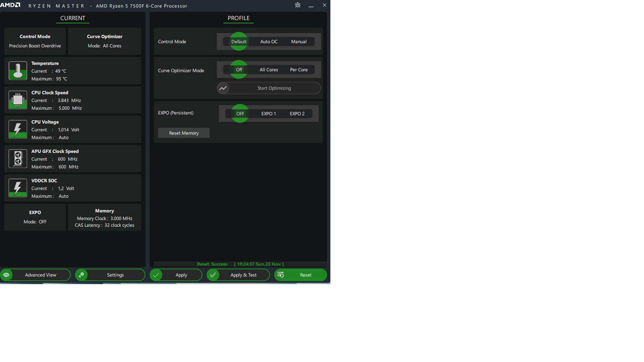Click the APU GFX Clock Speed heading

pyautogui.click(x=55, y=151)
